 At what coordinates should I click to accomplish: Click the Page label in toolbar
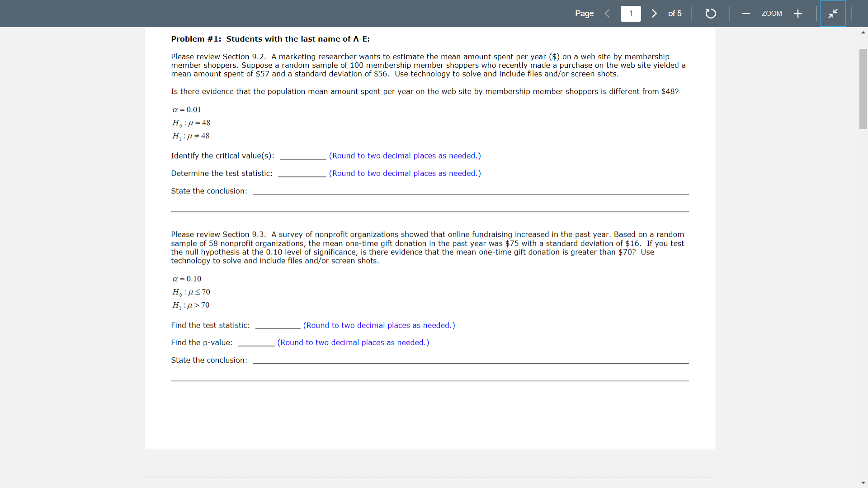coord(584,14)
